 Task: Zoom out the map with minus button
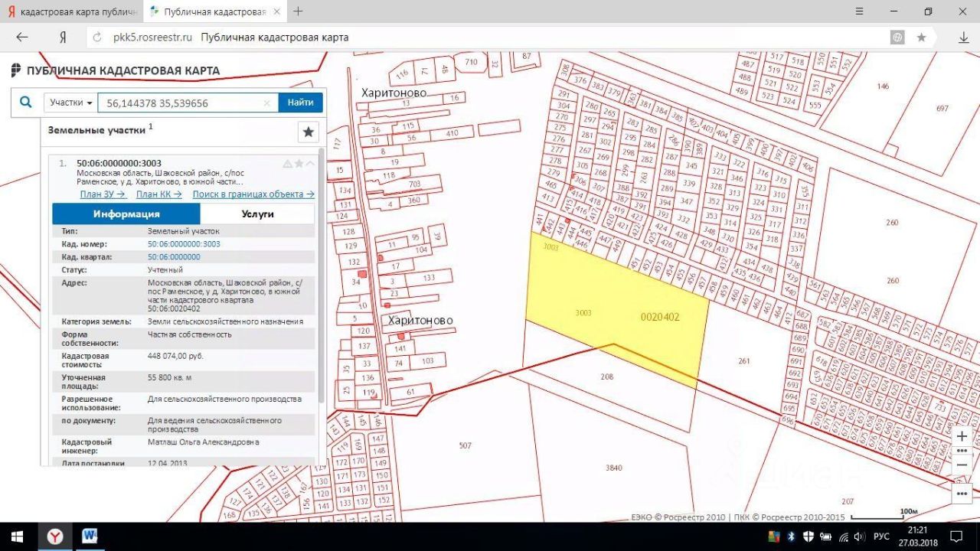(962, 465)
